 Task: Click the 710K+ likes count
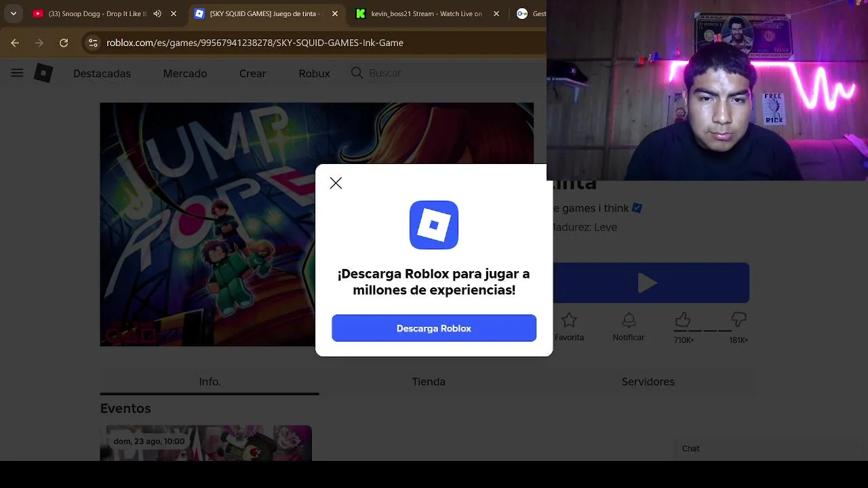684,340
